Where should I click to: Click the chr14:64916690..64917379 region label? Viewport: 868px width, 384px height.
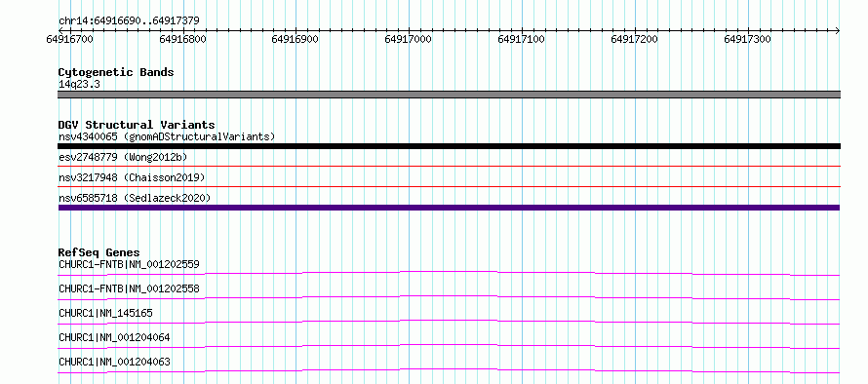(129, 21)
